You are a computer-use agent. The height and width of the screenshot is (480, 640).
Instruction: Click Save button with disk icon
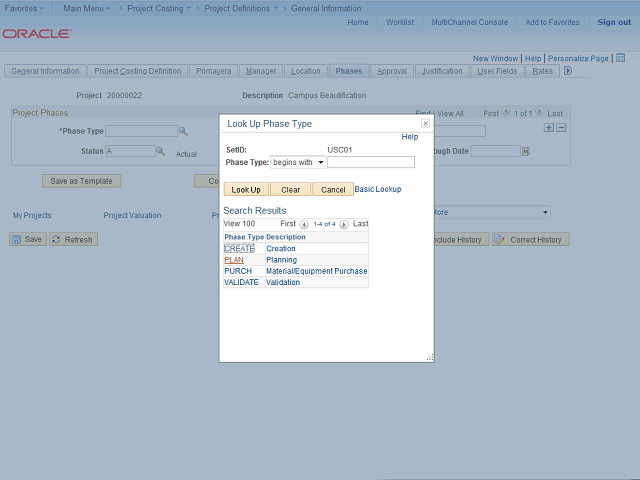tap(28, 239)
